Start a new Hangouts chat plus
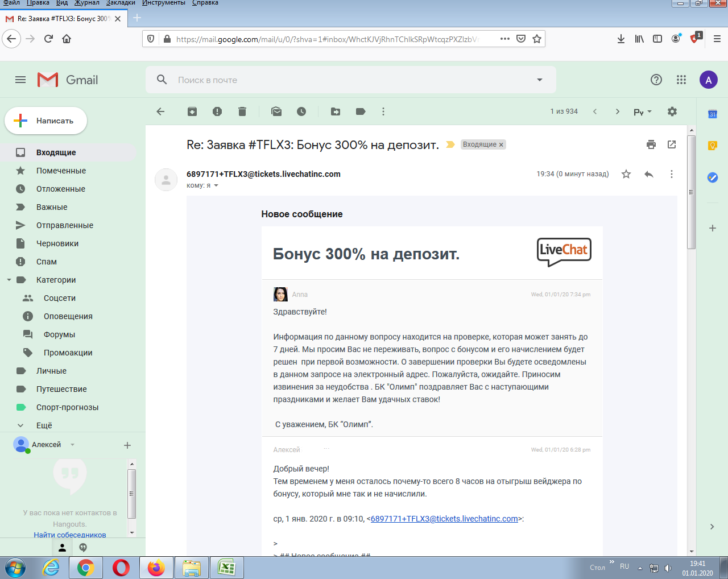This screenshot has width=728, height=579. tap(127, 445)
